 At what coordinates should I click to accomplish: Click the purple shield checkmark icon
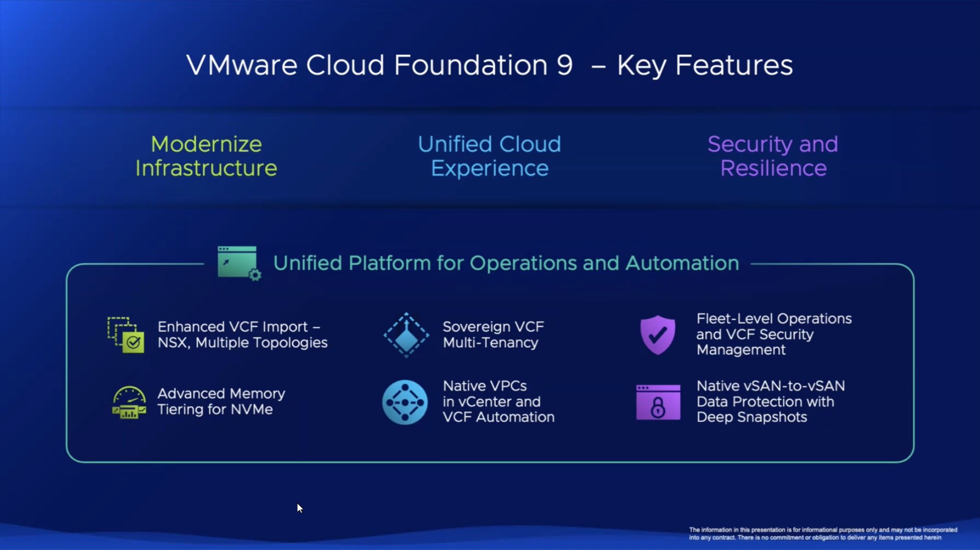coord(657,335)
